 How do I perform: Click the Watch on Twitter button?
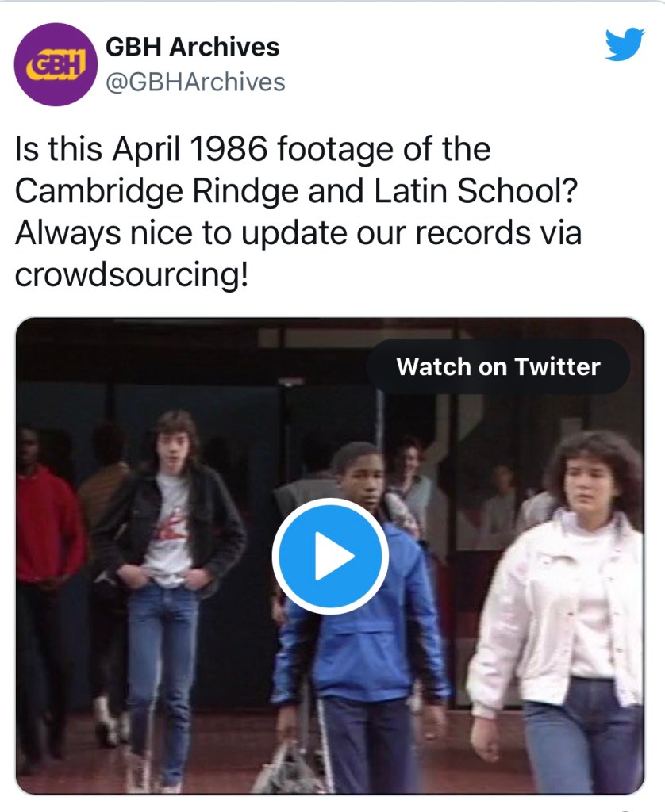tap(498, 366)
